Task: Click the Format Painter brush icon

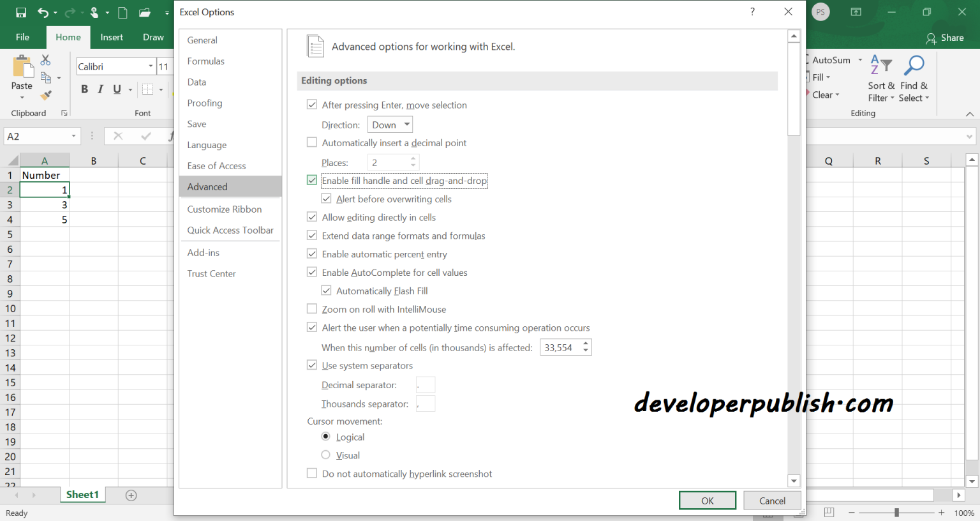Action: coord(46,95)
